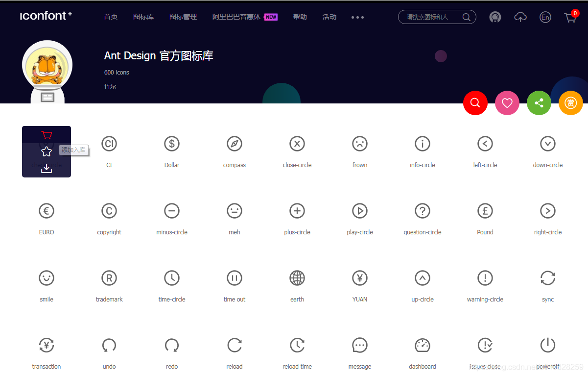Select the plus-circle icon
Screen dimensions: 588x376
point(297,211)
